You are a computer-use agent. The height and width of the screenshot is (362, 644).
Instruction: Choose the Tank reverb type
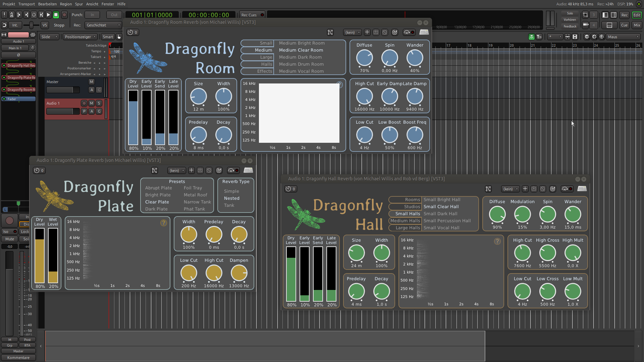pyautogui.click(x=229, y=205)
